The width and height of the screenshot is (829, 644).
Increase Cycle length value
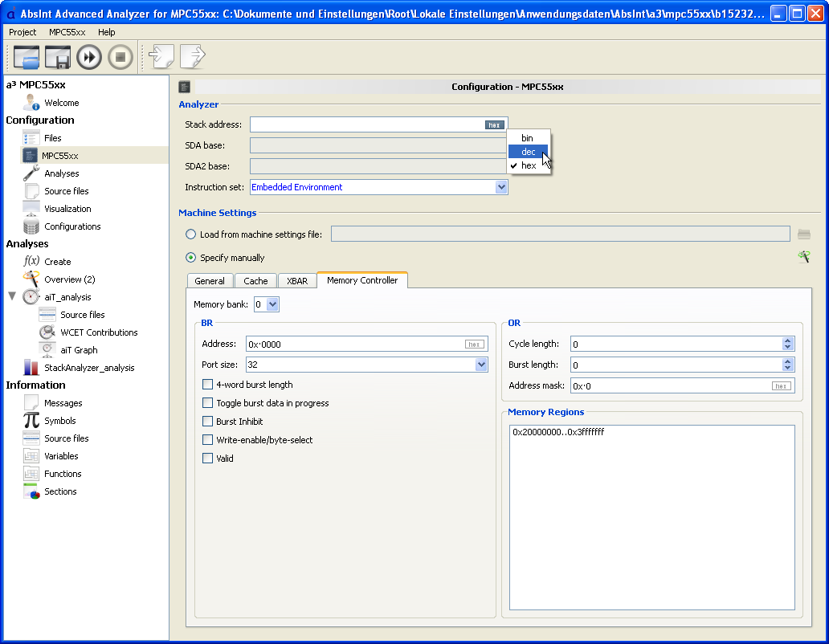pos(788,340)
